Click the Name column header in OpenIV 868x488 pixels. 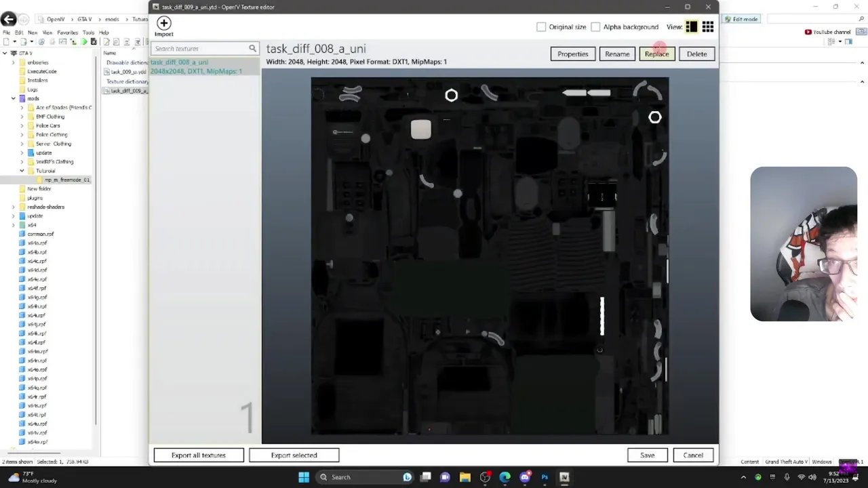click(x=109, y=53)
